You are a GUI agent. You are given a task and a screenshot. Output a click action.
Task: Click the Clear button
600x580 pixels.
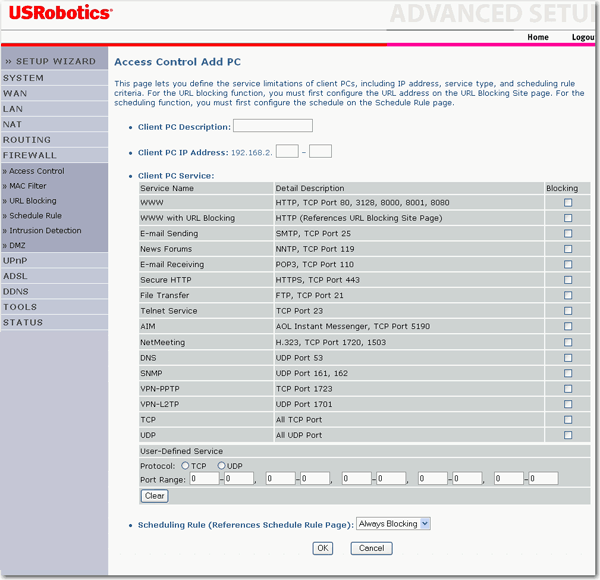click(155, 496)
